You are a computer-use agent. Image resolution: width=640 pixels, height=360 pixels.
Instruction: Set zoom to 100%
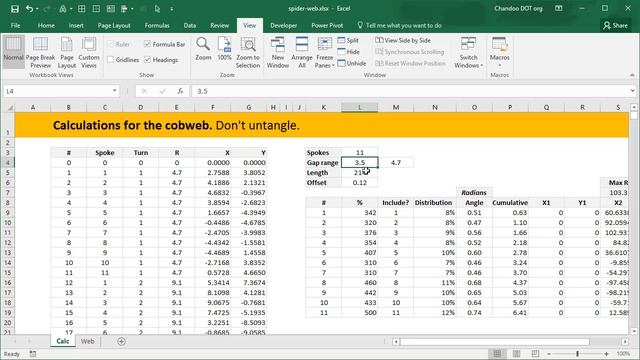[224, 49]
